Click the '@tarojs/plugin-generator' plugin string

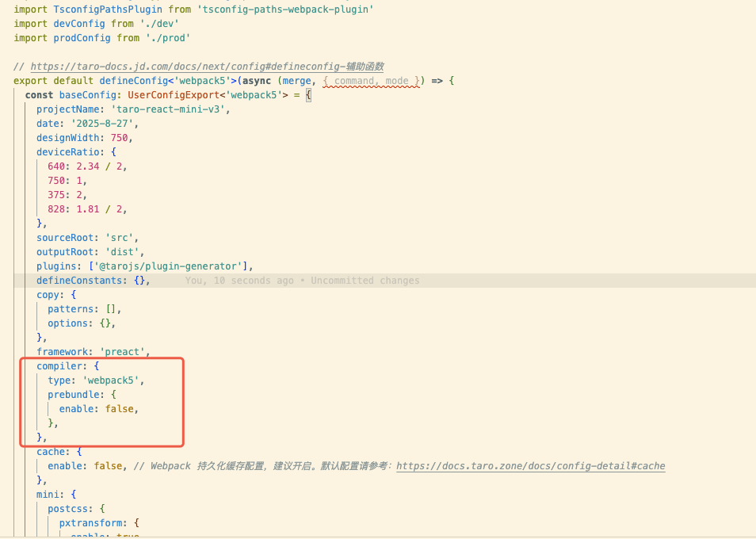(168, 266)
